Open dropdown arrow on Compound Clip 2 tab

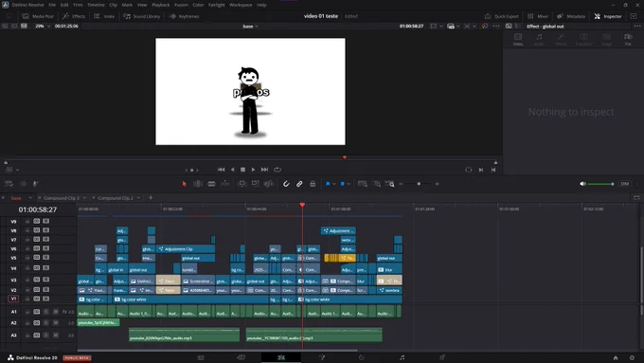pos(138,198)
